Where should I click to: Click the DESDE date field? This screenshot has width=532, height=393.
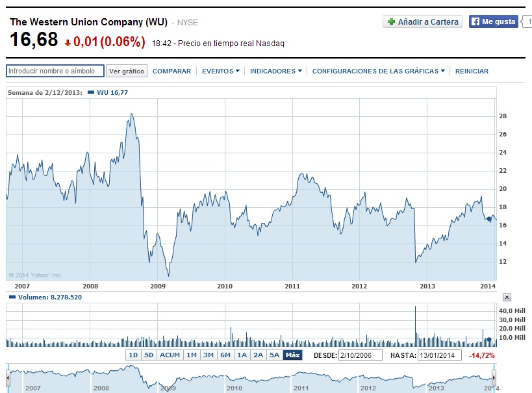pos(361,355)
